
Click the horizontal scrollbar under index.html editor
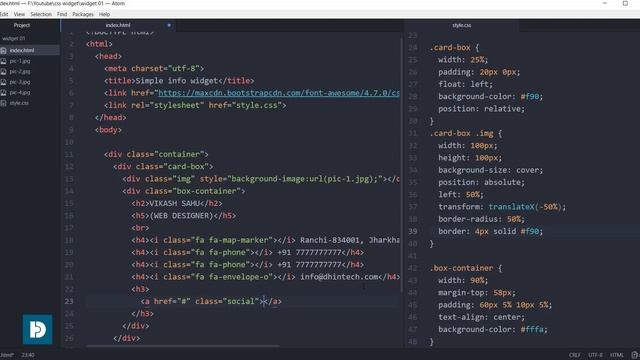click(183, 346)
